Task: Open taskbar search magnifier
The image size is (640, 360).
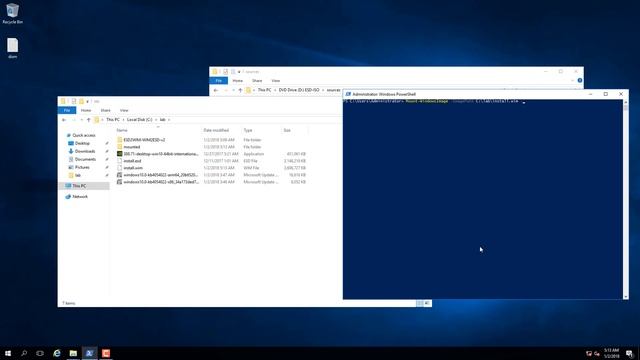Action: click(24, 353)
